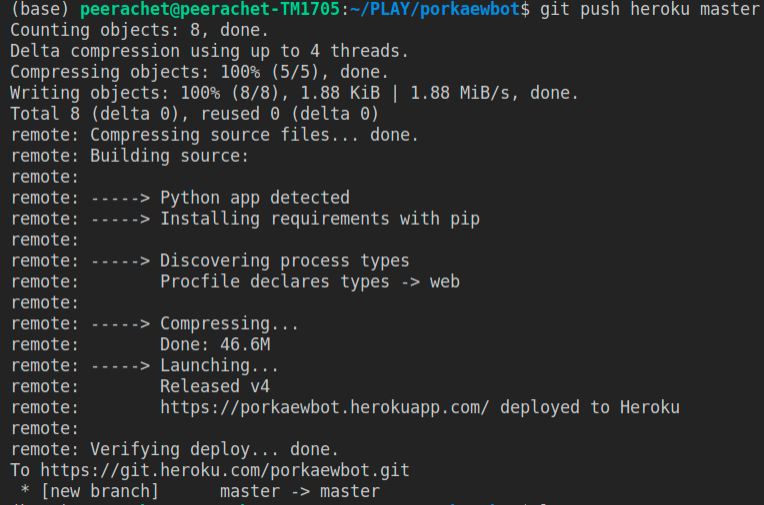
Task: Click 'Writing objects: 100% (8/8)' line
Action: pyautogui.click(x=294, y=93)
